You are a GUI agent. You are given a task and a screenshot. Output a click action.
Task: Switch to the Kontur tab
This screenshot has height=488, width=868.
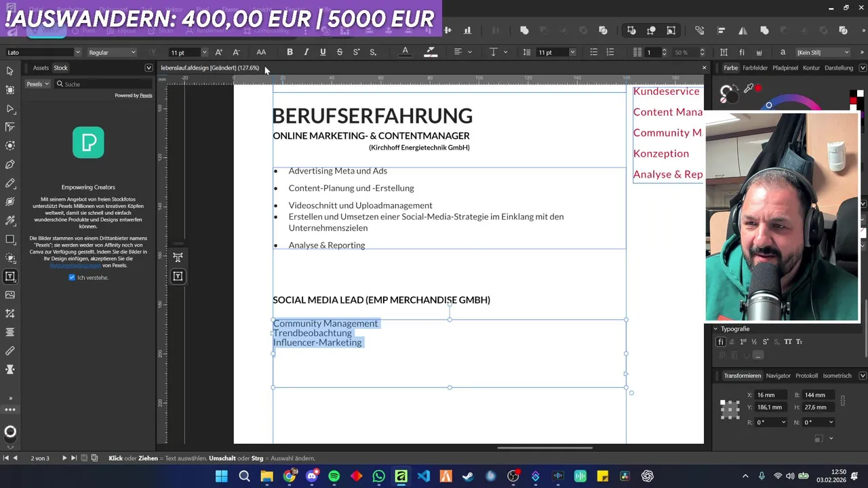[x=811, y=68]
